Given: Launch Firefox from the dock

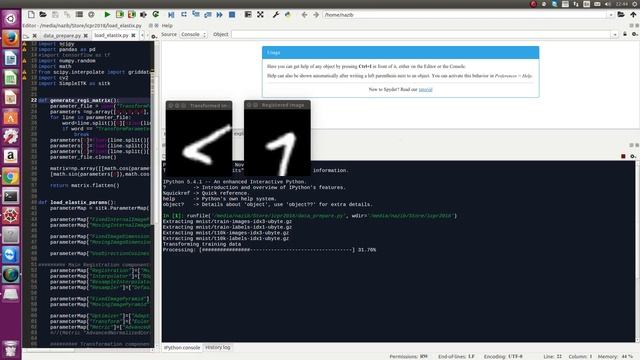Looking at the screenshot, I should pos(11,38).
